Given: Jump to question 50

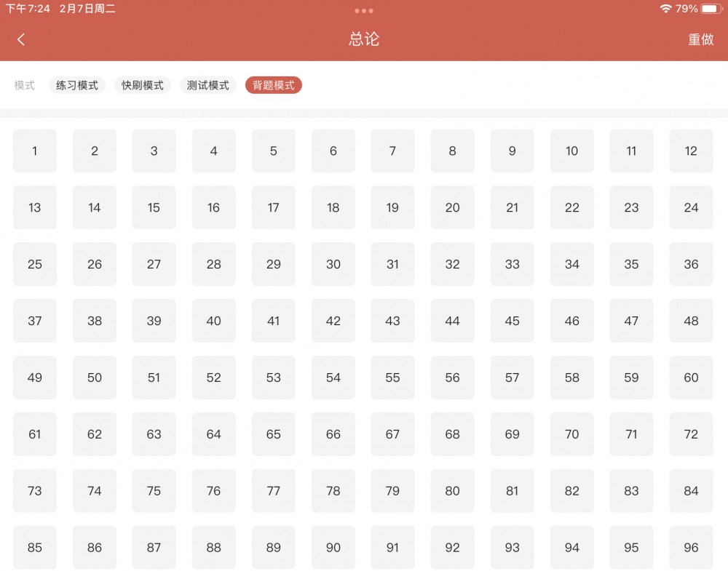Looking at the screenshot, I should 94,377.
